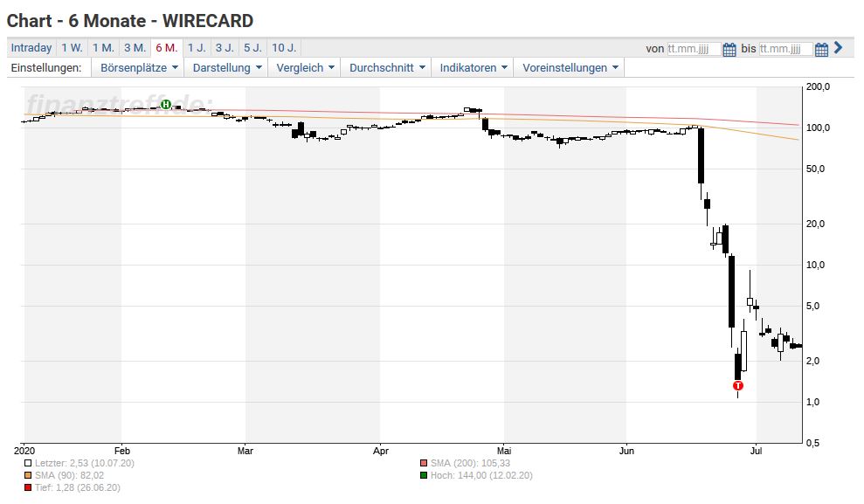This screenshot has height=504, width=864.
Task: Select the 1 J. time range tab
Action: click(197, 48)
